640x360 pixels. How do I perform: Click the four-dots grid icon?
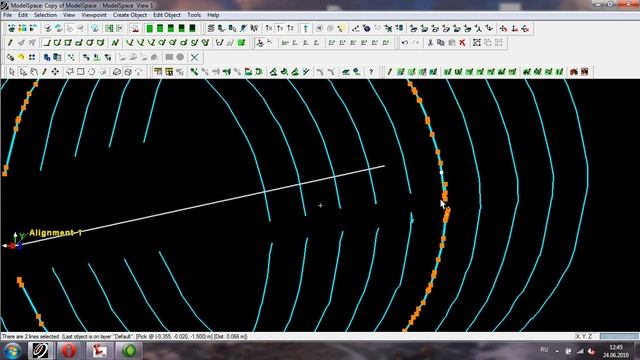[x=32, y=58]
